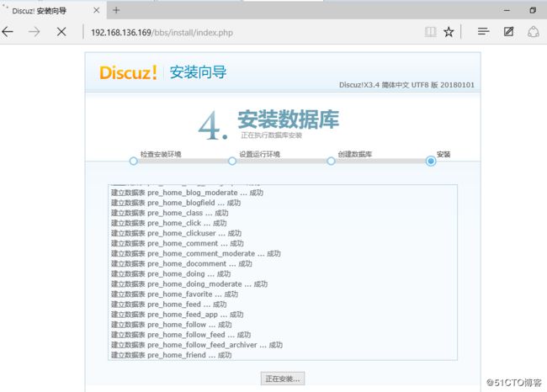Click the line pre_home_click ... 成功
The width and height of the screenshot is (547, 392).
(169, 223)
